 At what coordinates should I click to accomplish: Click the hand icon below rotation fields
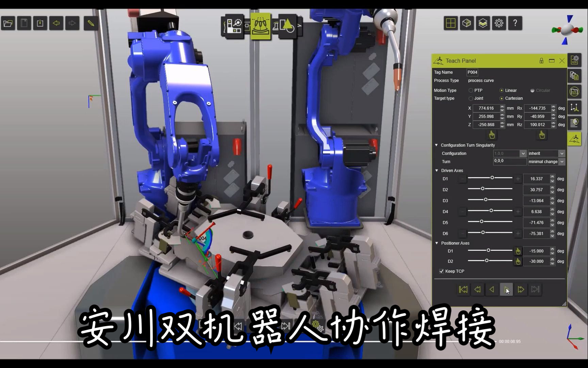[542, 135]
